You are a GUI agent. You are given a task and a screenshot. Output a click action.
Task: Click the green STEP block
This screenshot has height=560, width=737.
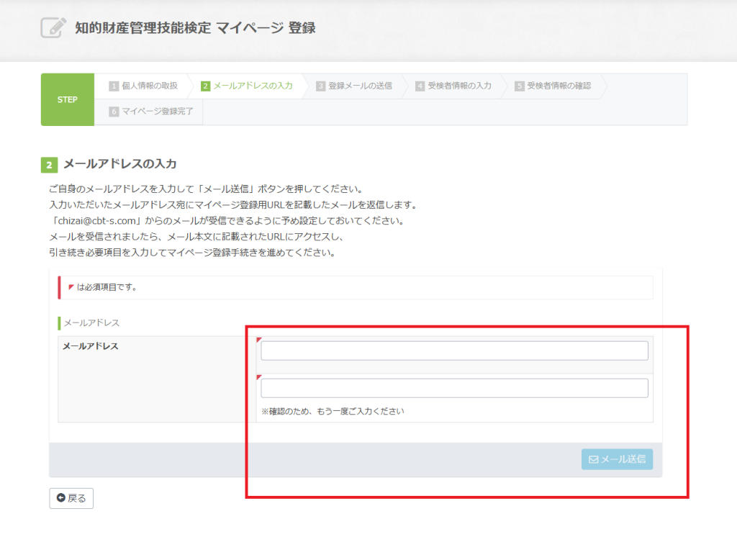point(67,99)
